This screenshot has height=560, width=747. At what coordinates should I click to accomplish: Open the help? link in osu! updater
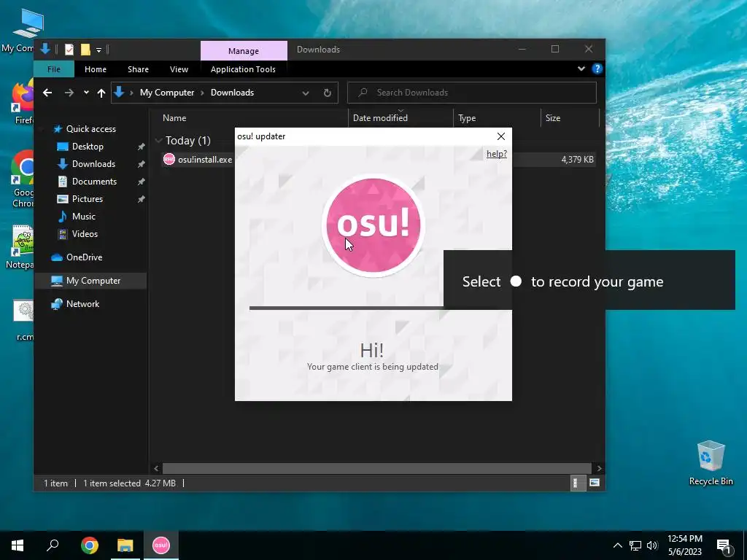point(496,154)
